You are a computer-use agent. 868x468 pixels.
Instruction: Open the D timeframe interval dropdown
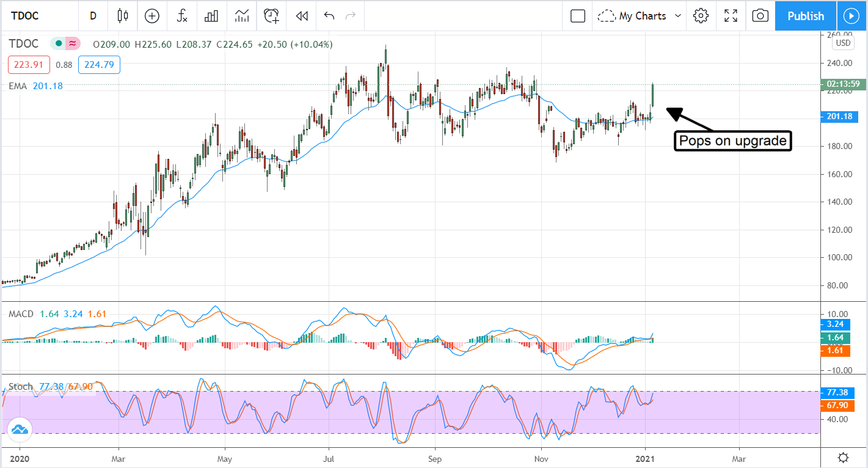pyautogui.click(x=93, y=16)
